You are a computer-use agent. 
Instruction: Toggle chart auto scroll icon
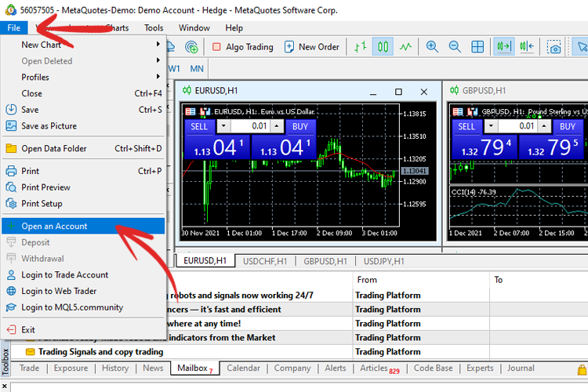pos(504,47)
